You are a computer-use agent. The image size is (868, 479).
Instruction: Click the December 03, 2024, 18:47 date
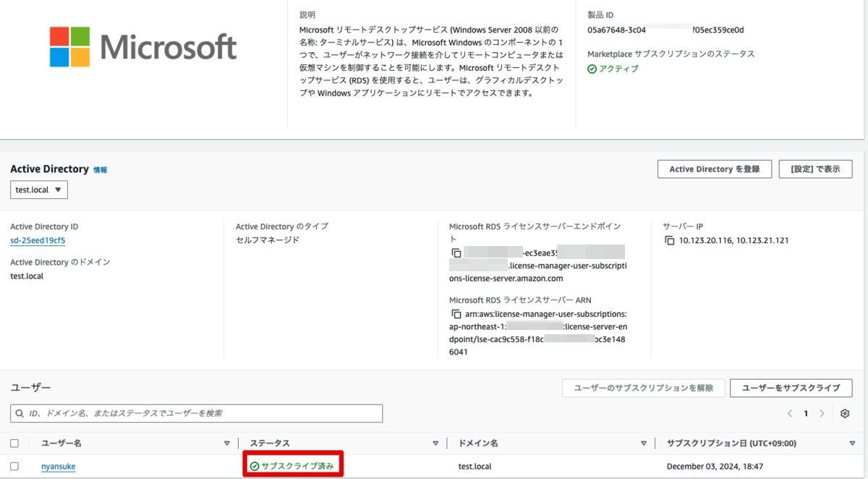(715, 467)
